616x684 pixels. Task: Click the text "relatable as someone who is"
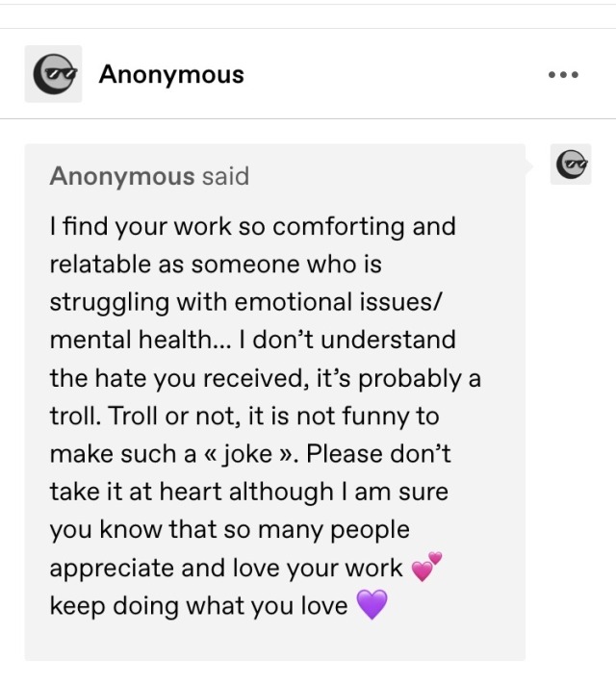[x=216, y=264]
